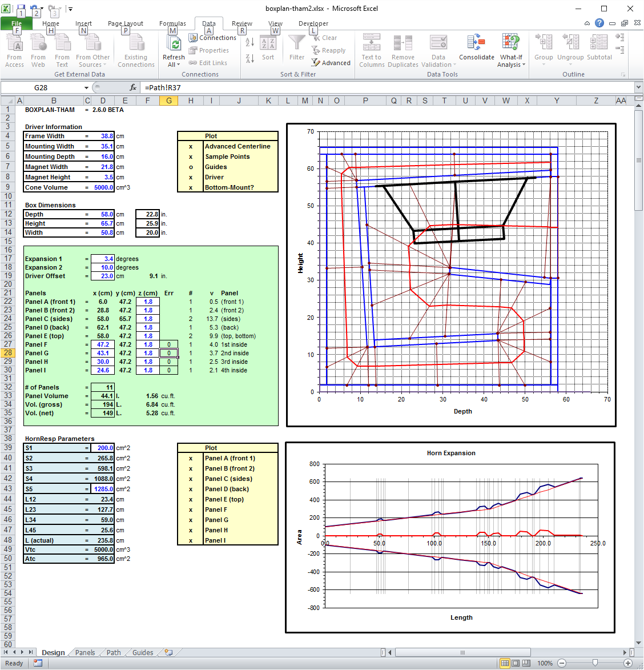Click Hide Detail icon in Outline
Viewport: 644px width, 670px height.
click(x=620, y=50)
